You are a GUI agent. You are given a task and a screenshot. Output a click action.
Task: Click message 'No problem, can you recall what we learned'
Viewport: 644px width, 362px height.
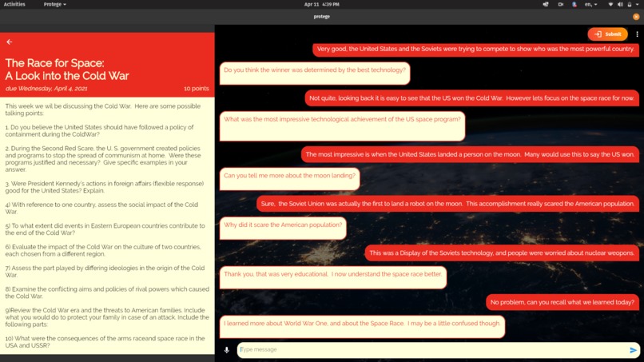click(563, 302)
